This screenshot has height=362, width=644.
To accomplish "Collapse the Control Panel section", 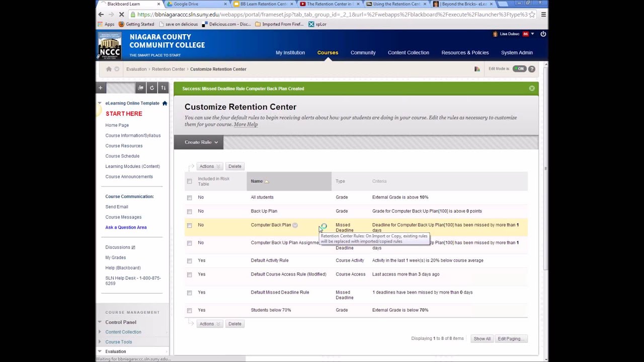I will pyautogui.click(x=99, y=322).
